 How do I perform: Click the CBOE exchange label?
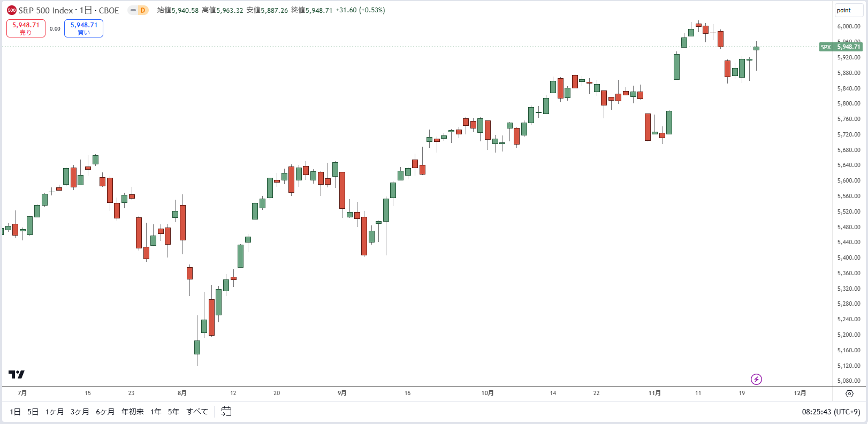pyautogui.click(x=109, y=10)
